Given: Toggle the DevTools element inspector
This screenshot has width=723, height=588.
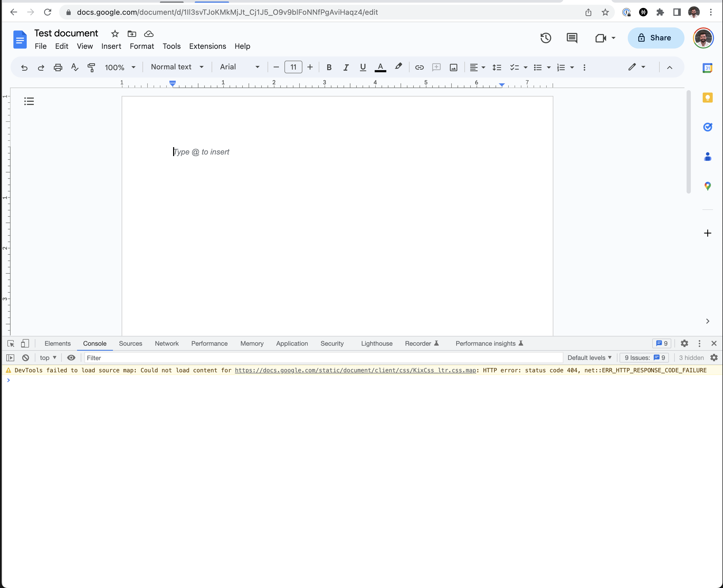Looking at the screenshot, I should coord(11,344).
